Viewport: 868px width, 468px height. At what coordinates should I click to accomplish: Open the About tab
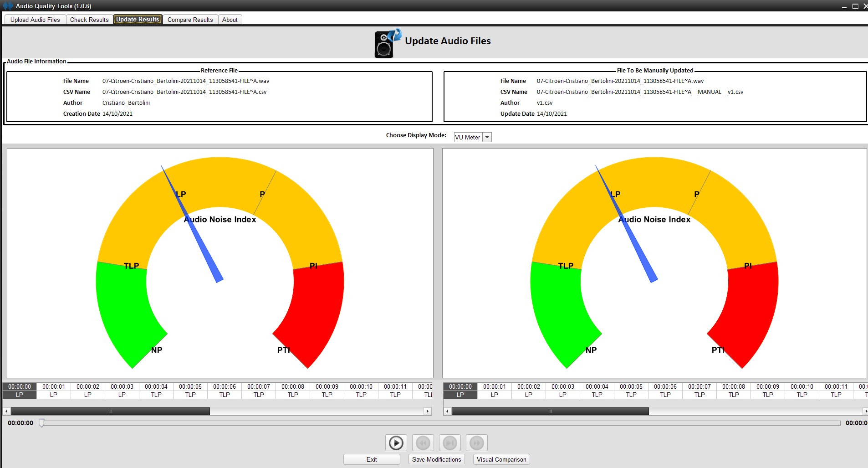pyautogui.click(x=230, y=20)
